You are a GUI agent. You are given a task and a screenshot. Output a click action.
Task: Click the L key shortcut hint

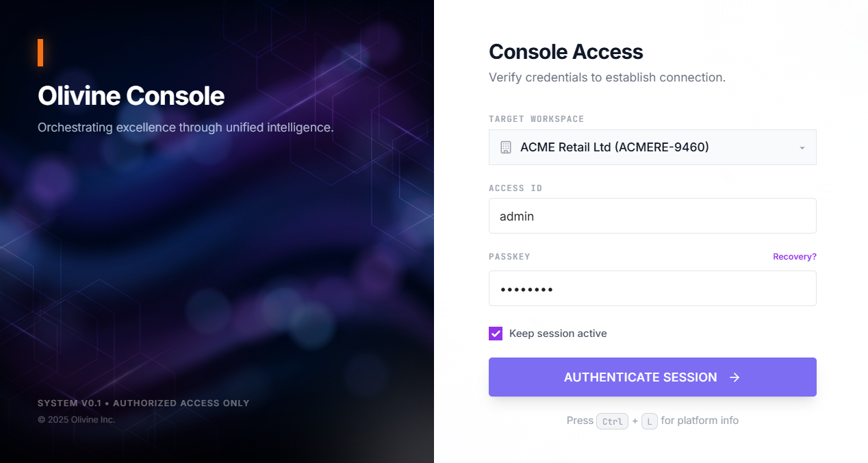[x=650, y=421]
